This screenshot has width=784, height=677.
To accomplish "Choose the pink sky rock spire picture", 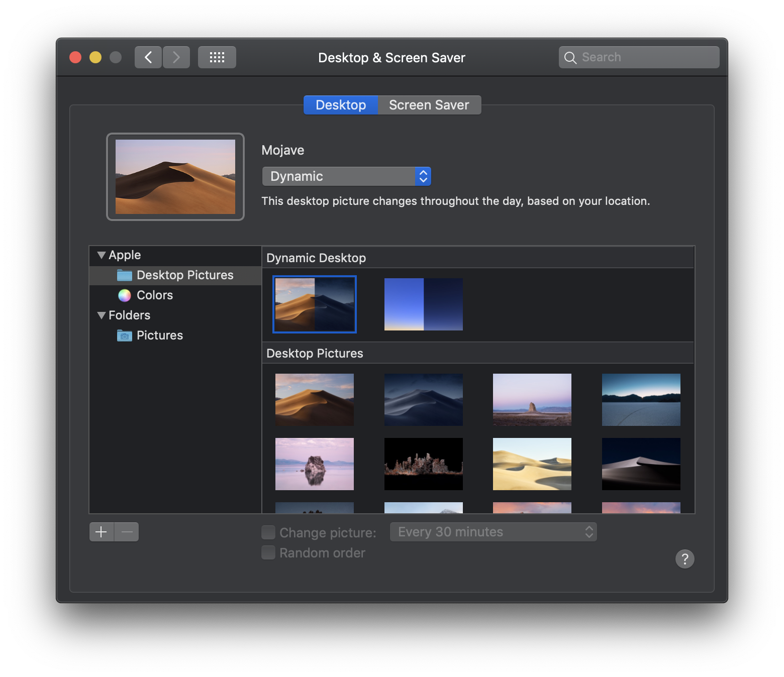I will [x=532, y=400].
